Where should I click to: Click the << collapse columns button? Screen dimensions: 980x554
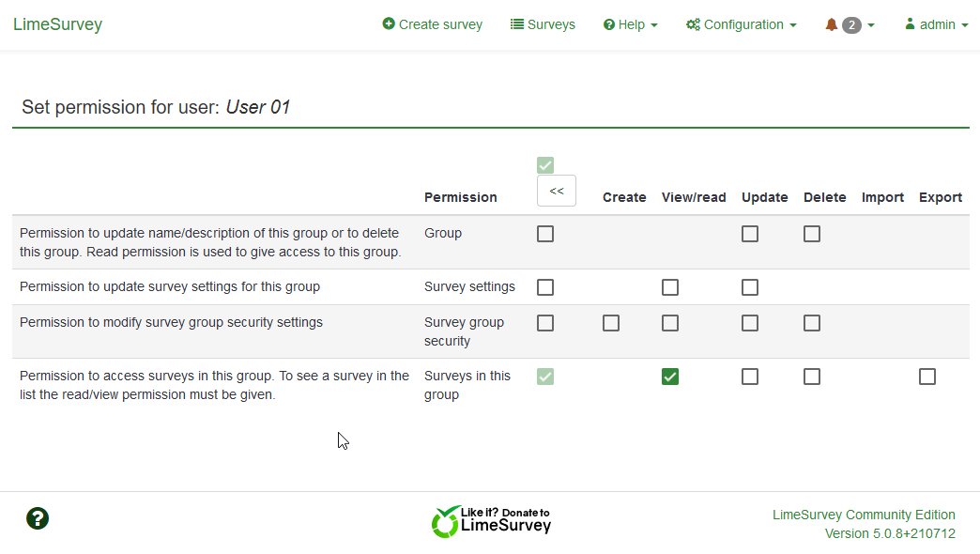pos(557,191)
